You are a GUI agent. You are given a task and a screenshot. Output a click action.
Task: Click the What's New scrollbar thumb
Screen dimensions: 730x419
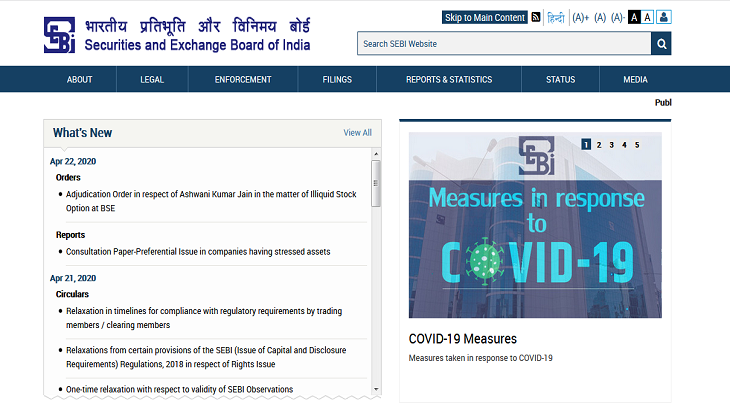(x=376, y=183)
